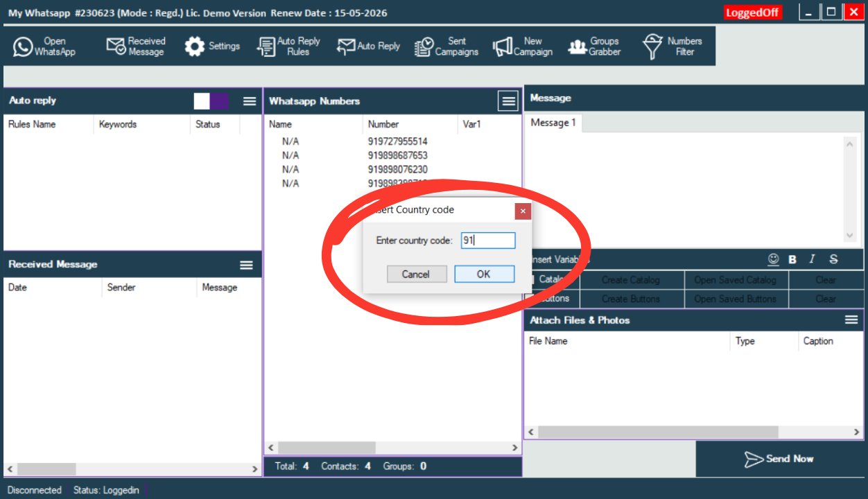Click the Groups count label
This screenshot has height=499, width=868.
pyautogui.click(x=405, y=466)
